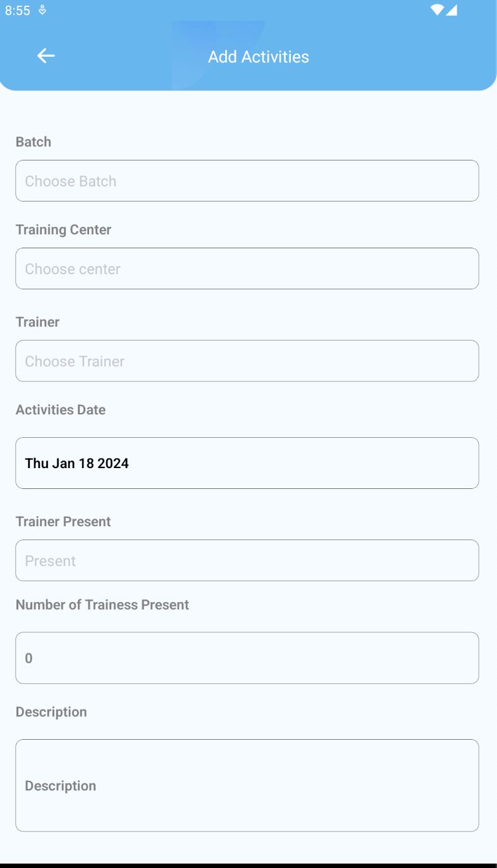Tap the cellular signal icon
497x868 pixels.
coord(451,10)
